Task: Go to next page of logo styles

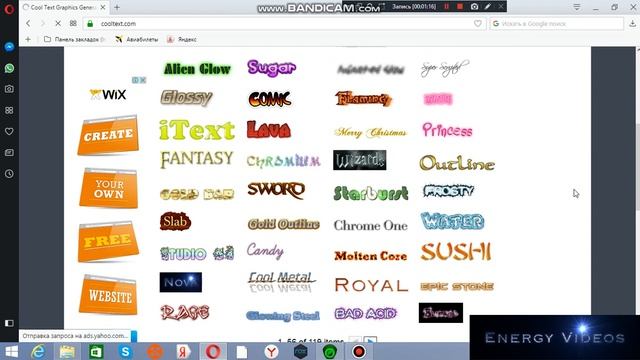Action: click(x=370, y=340)
